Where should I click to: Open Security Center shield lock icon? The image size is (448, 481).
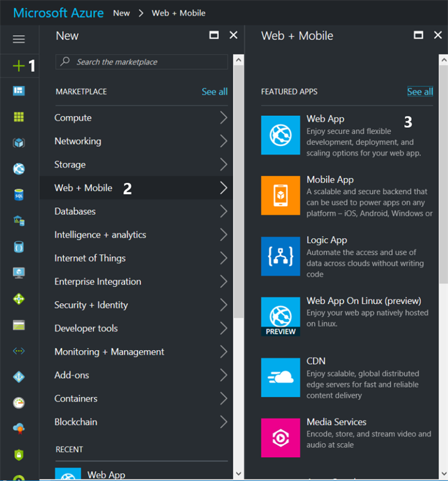coord(19,455)
